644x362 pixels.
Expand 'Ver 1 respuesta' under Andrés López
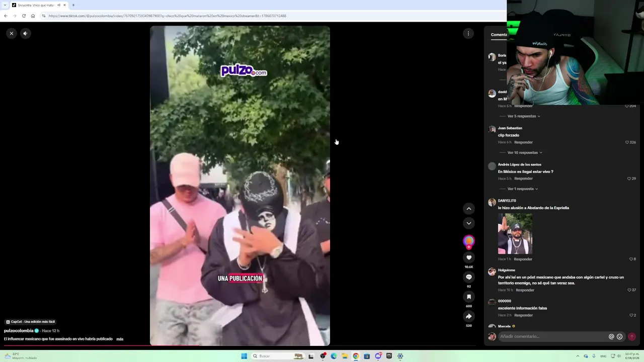pos(523,189)
